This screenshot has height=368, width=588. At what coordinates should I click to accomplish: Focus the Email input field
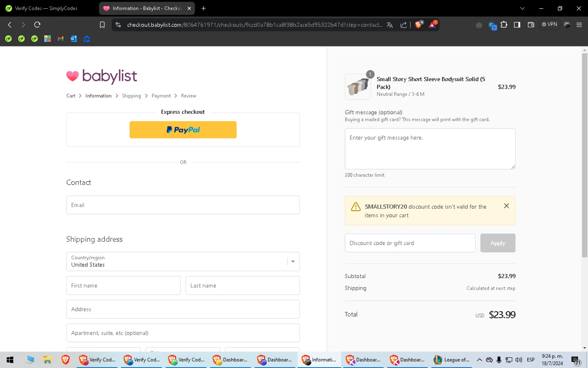[x=183, y=205]
